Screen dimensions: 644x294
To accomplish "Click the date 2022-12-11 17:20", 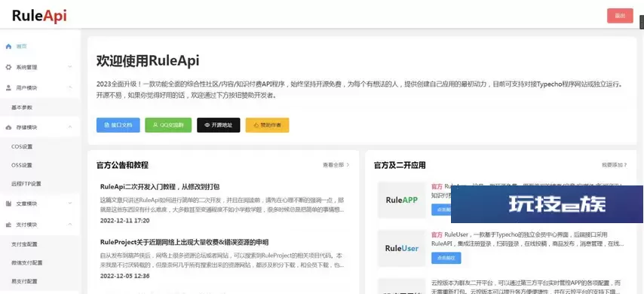I will tap(125, 220).
